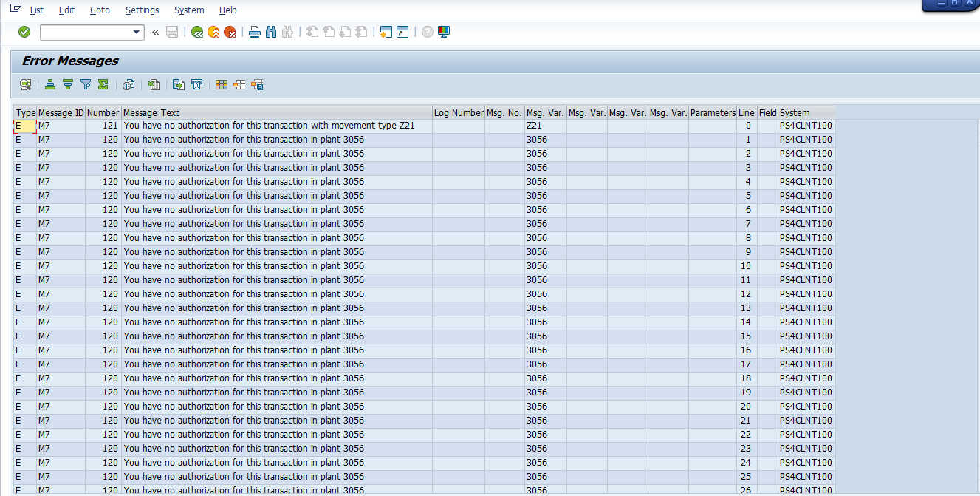Click the green Back arrow icon

pos(196,32)
